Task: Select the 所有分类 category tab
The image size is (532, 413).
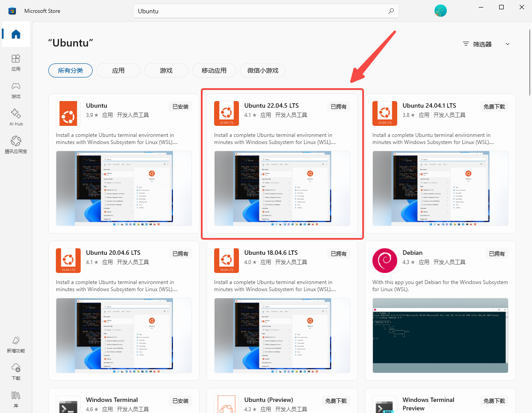Action: (70, 70)
